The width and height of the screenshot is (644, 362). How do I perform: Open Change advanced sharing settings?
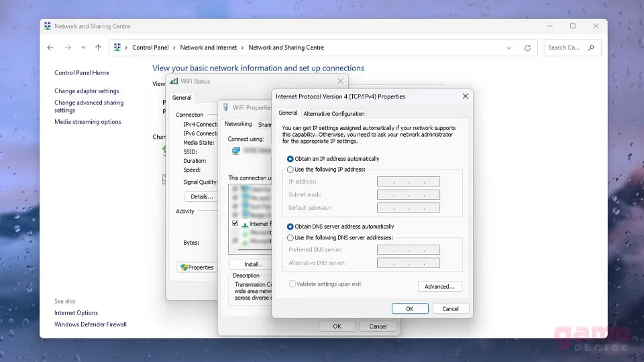pyautogui.click(x=89, y=107)
